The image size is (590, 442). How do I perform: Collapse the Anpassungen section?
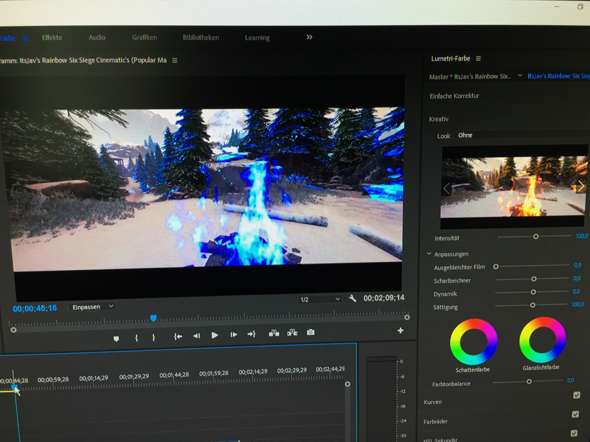click(x=429, y=254)
